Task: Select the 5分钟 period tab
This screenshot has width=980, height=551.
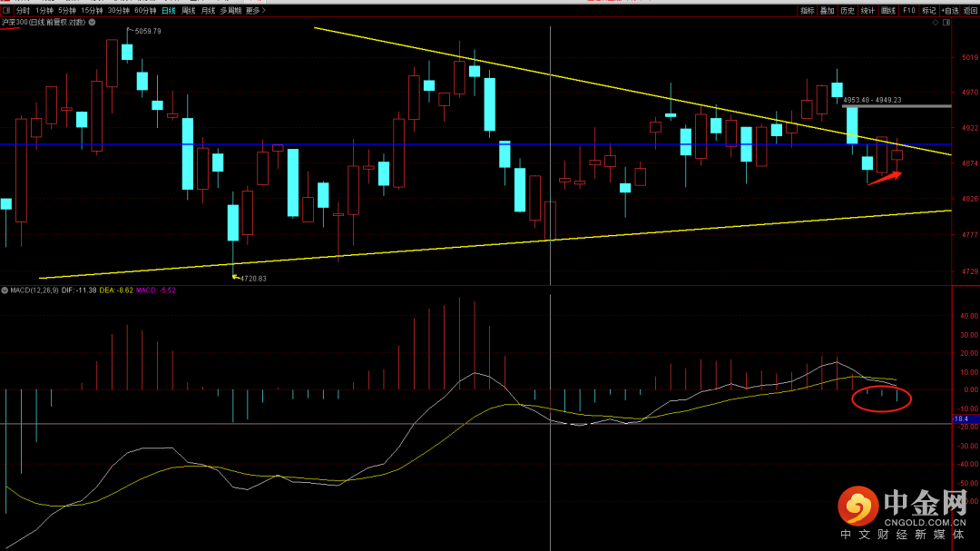Action: 67,11
